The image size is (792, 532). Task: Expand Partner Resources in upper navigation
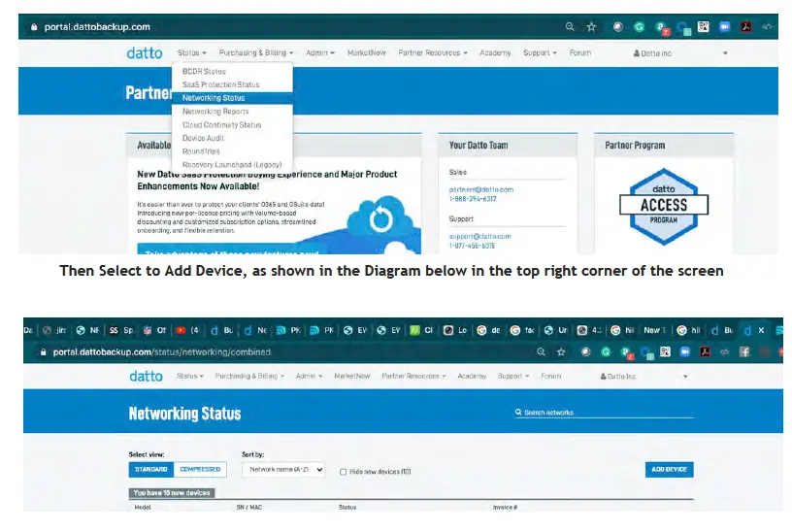(432, 53)
